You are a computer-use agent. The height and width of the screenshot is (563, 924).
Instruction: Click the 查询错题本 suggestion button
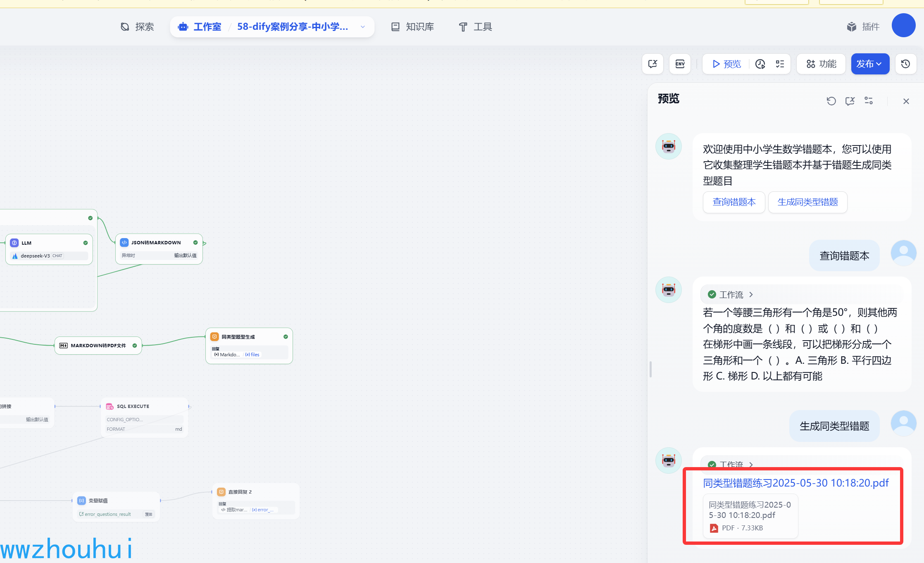coord(734,202)
